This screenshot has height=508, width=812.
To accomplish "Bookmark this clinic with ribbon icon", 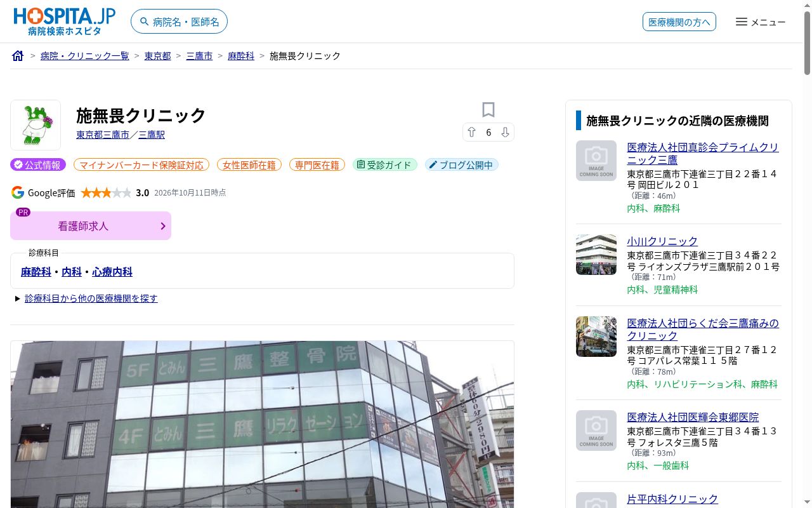I will tap(488, 110).
